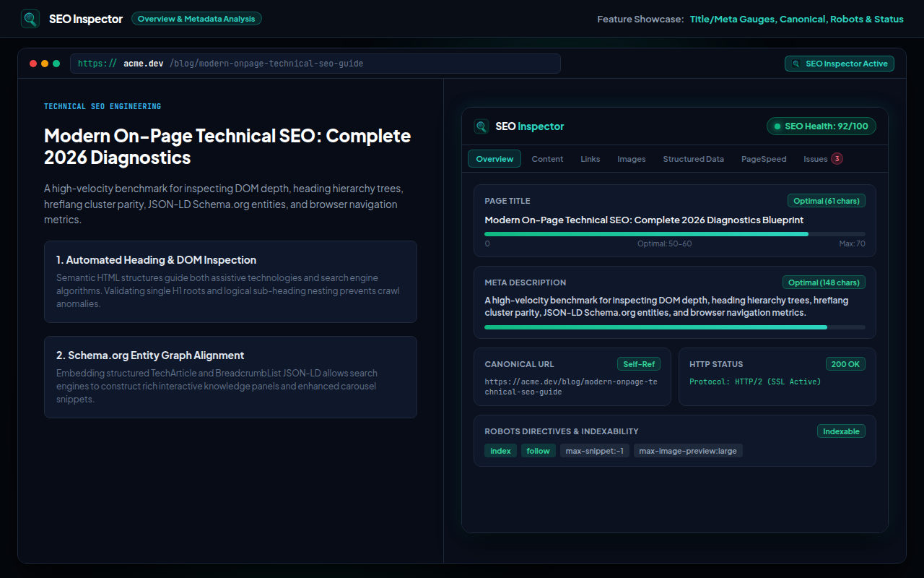Viewport: 924px width, 578px height.
Task: Click the Self-Ref canonical badge
Action: (639, 364)
